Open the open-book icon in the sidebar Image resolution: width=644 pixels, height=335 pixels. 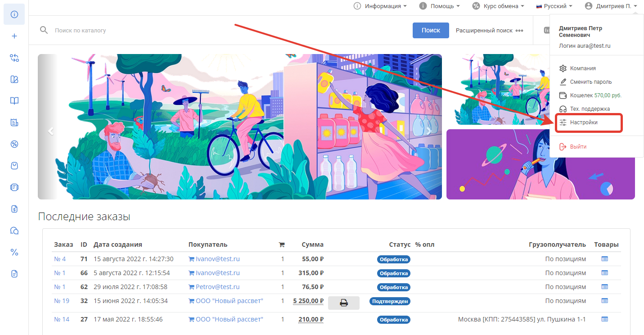click(x=14, y=101)
